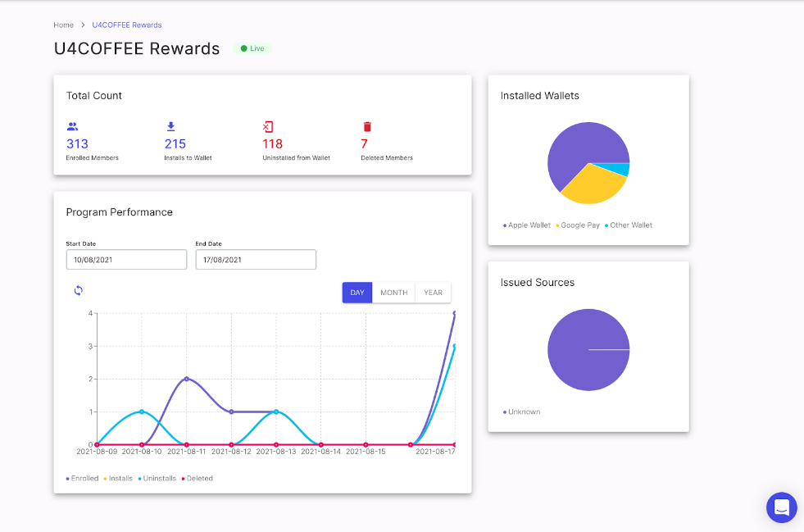
Task: Click the Total Count heading
Action: [x=93, y=95]
